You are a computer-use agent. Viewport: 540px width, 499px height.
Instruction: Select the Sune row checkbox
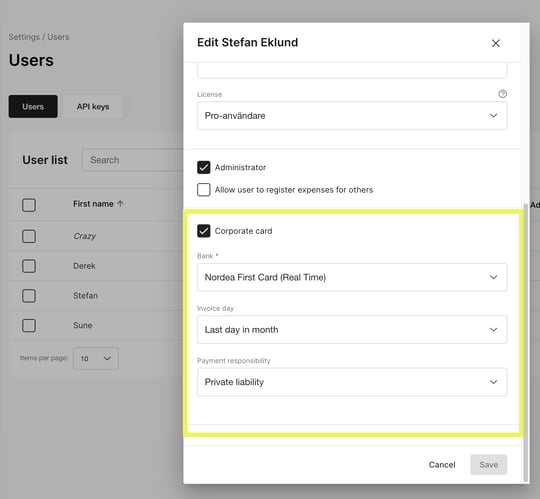(x=29, y=325)
